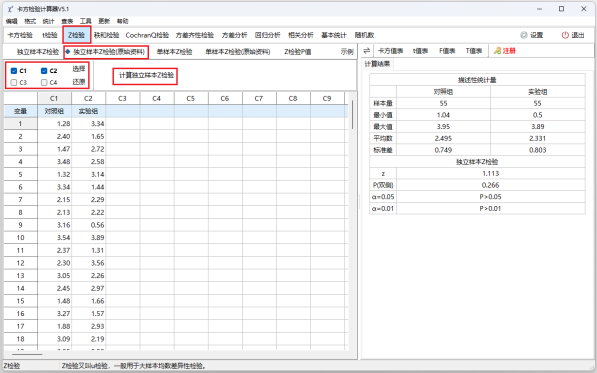Switch to the 相关分析 tab
Viewport: 597px width, 373px height.
(301, 35)
